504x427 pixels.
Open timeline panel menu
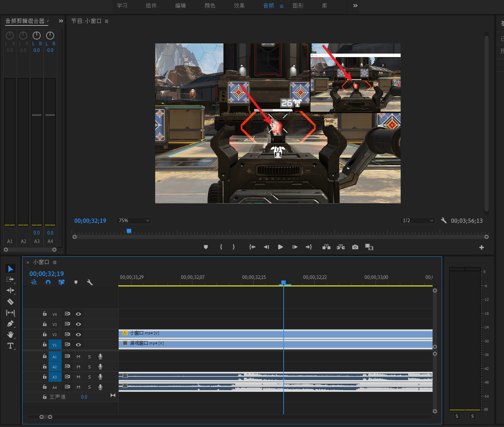pyautogui.click(x=55, y=262)
